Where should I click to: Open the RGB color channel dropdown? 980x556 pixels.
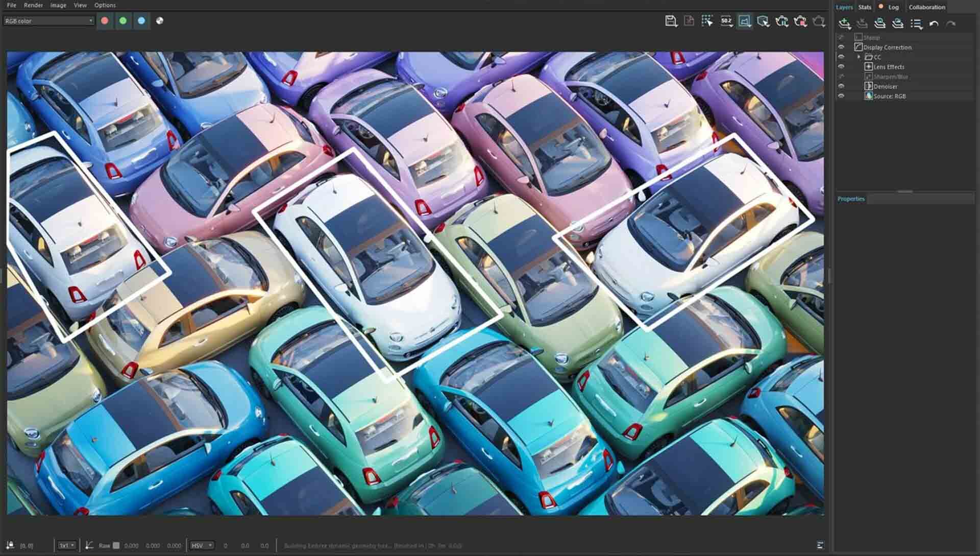(x=48, y=21)
